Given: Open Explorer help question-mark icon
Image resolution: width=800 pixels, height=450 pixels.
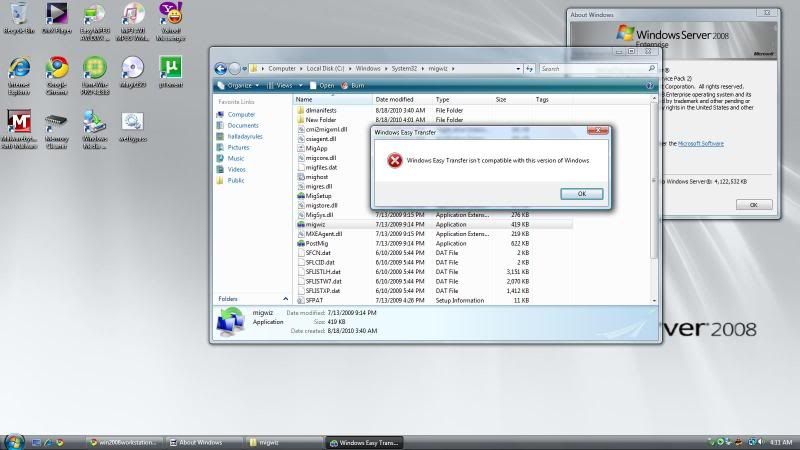Looking at the screenshot, I should (649, 86).
